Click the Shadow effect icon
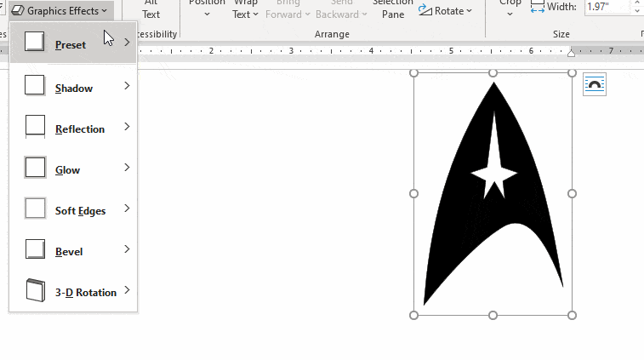The width and height of the screenshot is (644, 360). [35, 85]
